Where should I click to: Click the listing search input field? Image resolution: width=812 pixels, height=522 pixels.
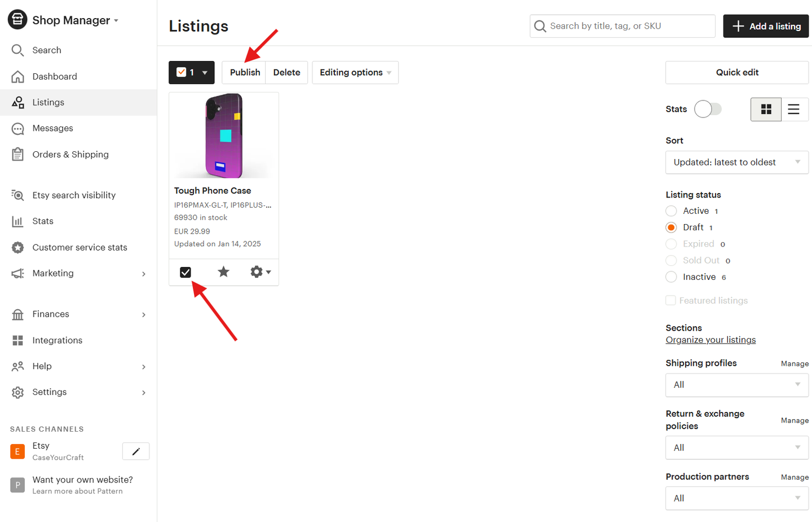click(x=622, y=26)
